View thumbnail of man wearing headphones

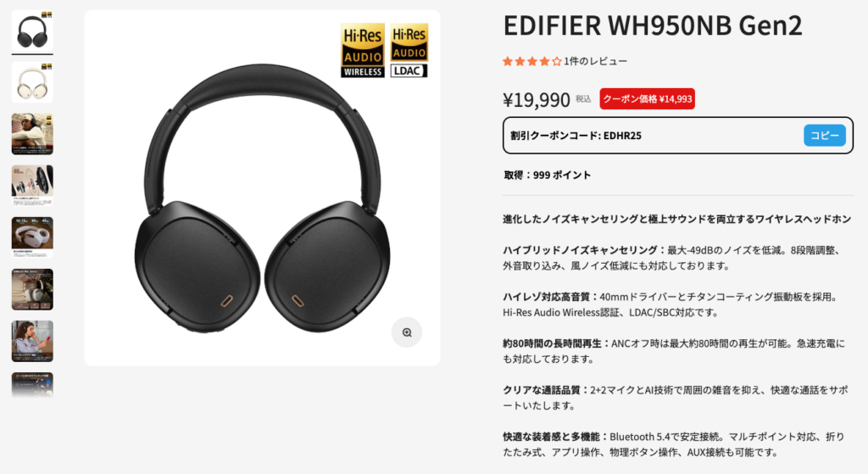33,134
